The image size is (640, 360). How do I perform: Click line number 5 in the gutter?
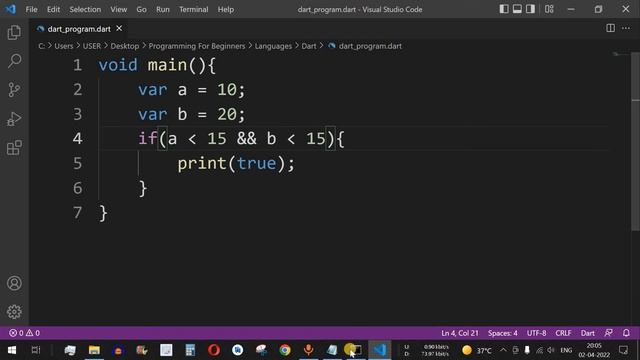coord(78,164)
